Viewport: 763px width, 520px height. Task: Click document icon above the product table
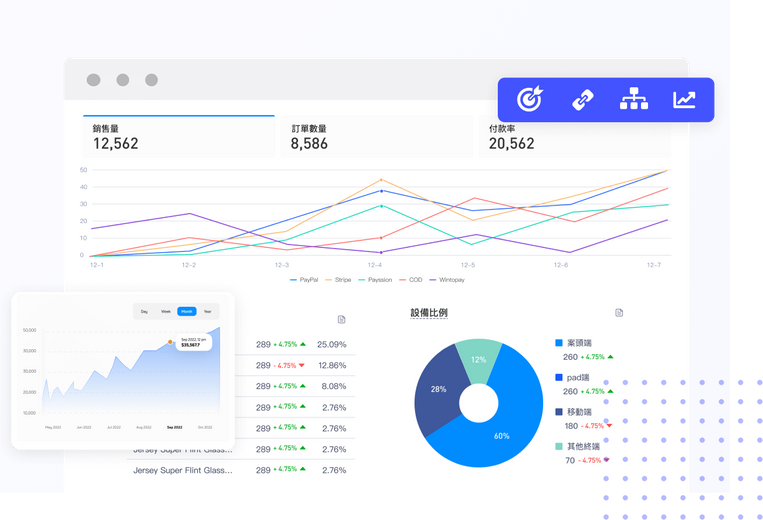point(342,319)
